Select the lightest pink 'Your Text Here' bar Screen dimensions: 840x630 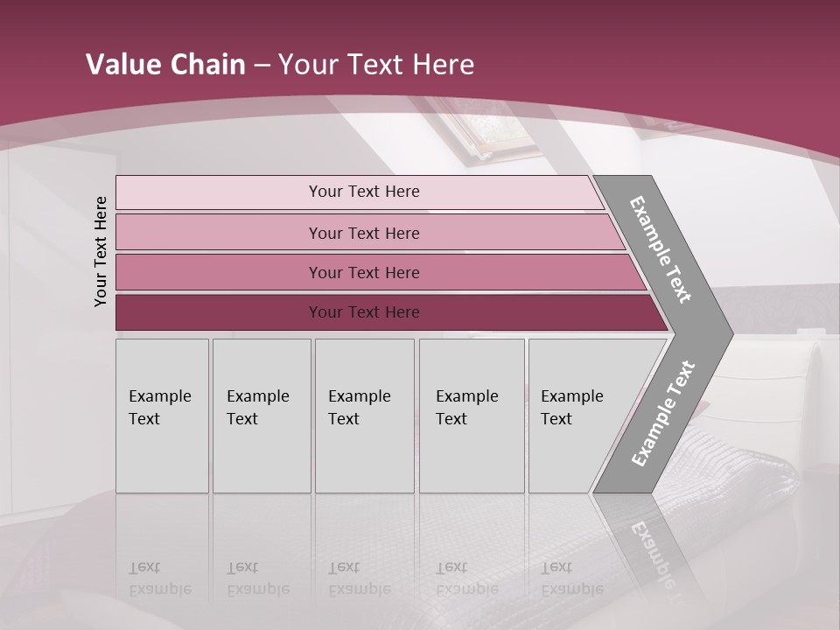click(363, 192)
